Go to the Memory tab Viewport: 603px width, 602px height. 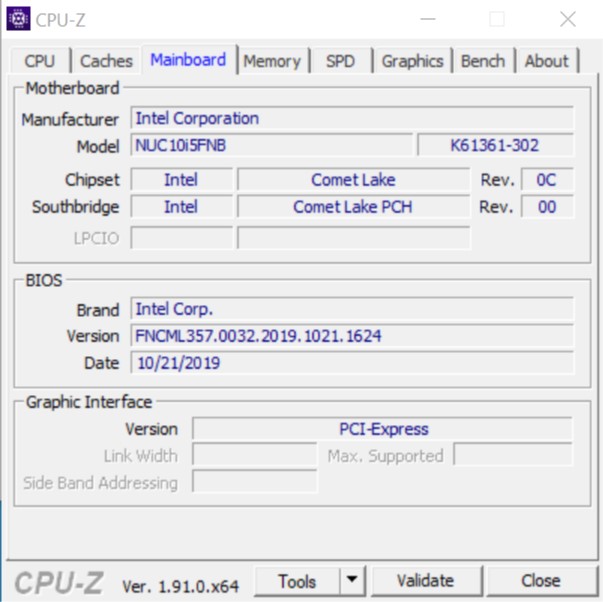(x=272, y=61)
